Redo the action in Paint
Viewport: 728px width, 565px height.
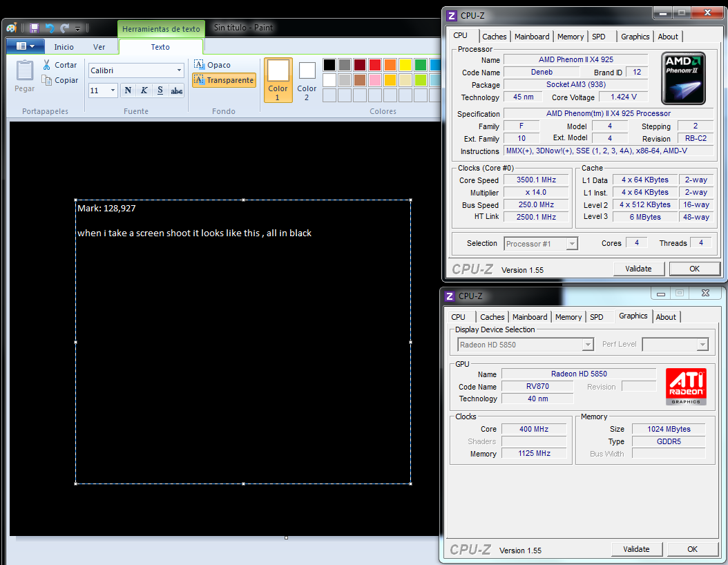pos(64,28)
